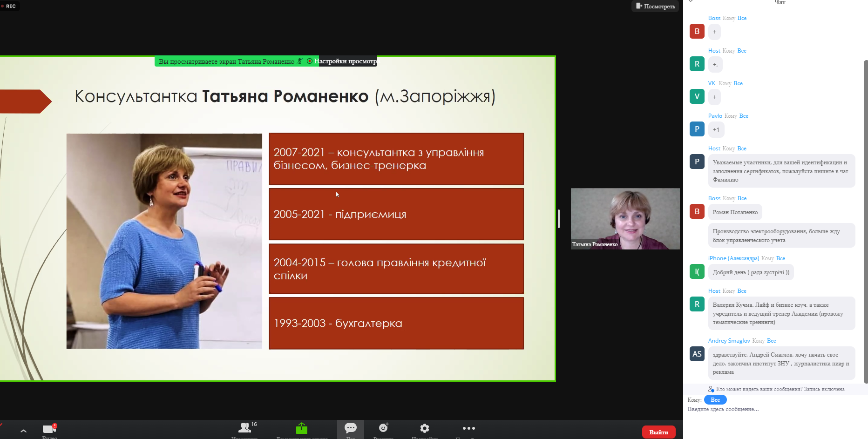This screenshot has height=439, width=868.
Task: Click sender name Pavlo in chat
Action: click(715, 116)
